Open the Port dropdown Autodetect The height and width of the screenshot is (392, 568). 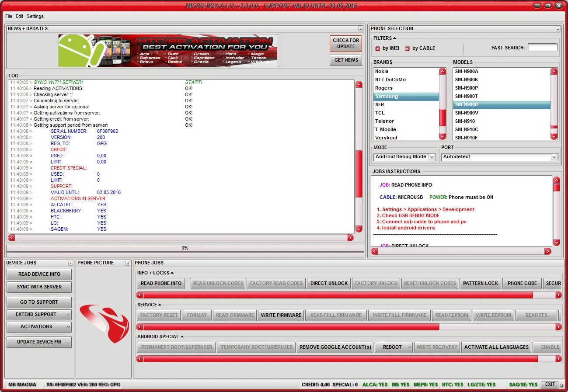(x=554, y=157)
